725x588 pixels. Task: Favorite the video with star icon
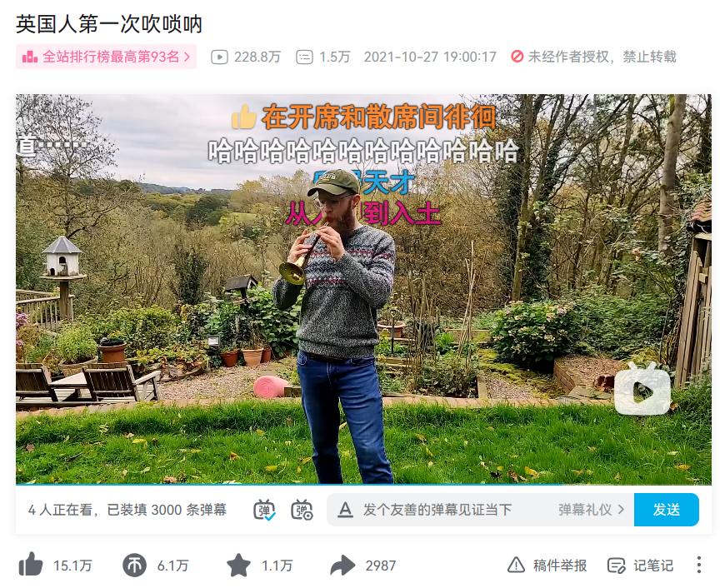pyautogui.click(x=238, y=565)
